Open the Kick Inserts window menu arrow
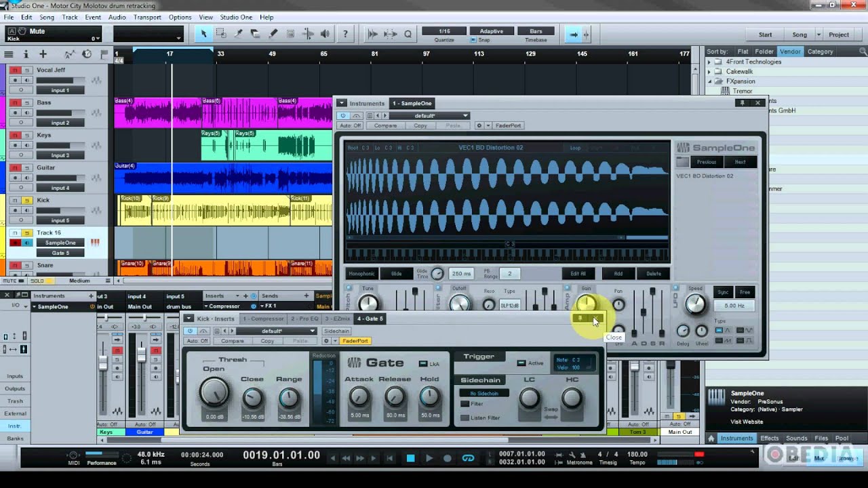Screen dimensions: 868x488 (189, 319)
